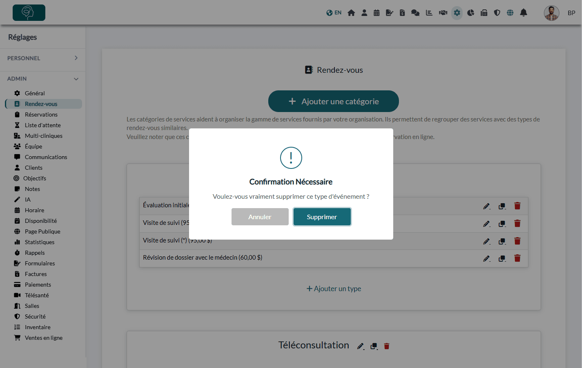
Task: Click the user profile avatar
Action: point(552,13)
